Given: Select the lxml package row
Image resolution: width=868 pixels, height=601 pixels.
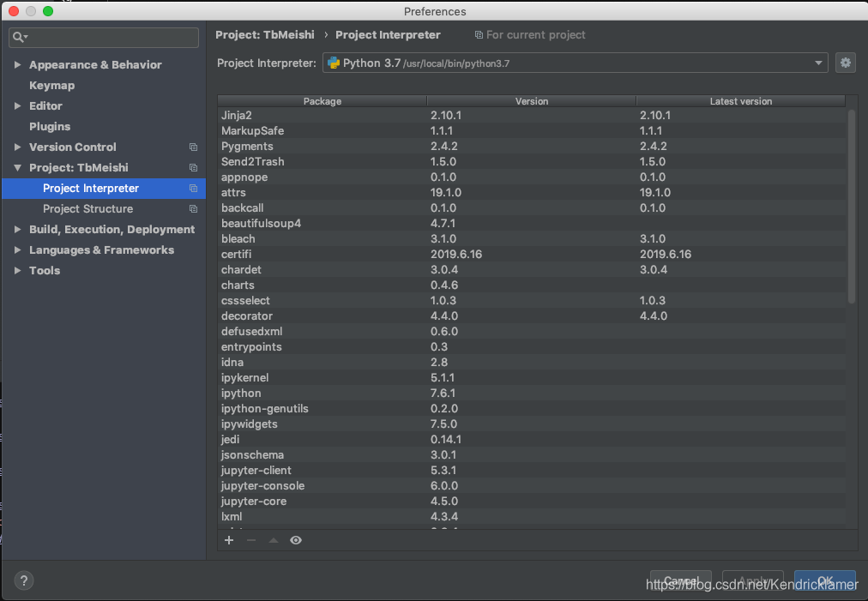Looking at the screenshot, I should 532,517.
